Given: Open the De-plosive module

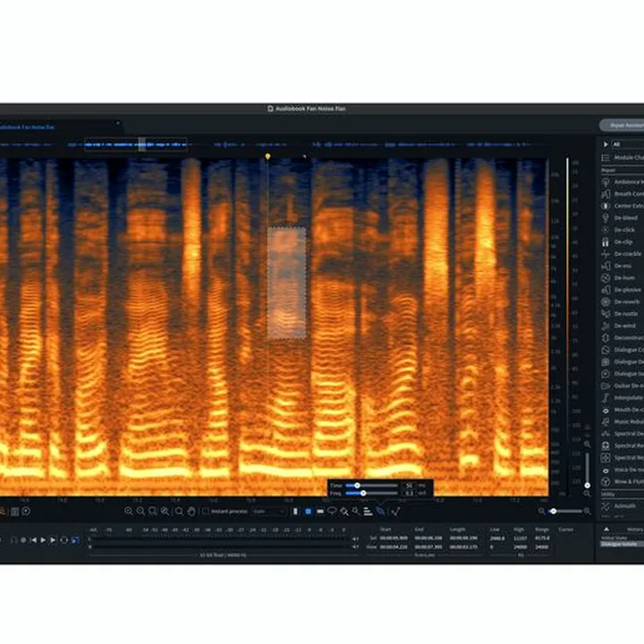Looking at the screenshot, I should [623, 290].
